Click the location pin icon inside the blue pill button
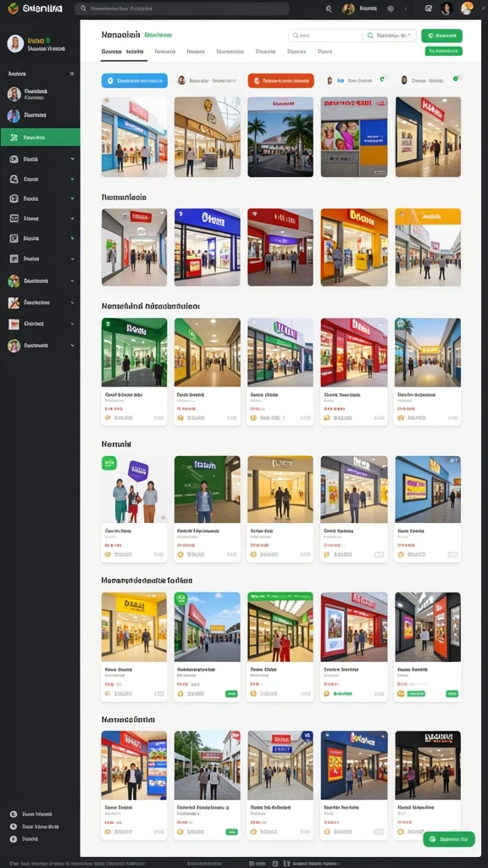Image resolution: width=488 pixels, height=868 pixels. click(110, 81)
